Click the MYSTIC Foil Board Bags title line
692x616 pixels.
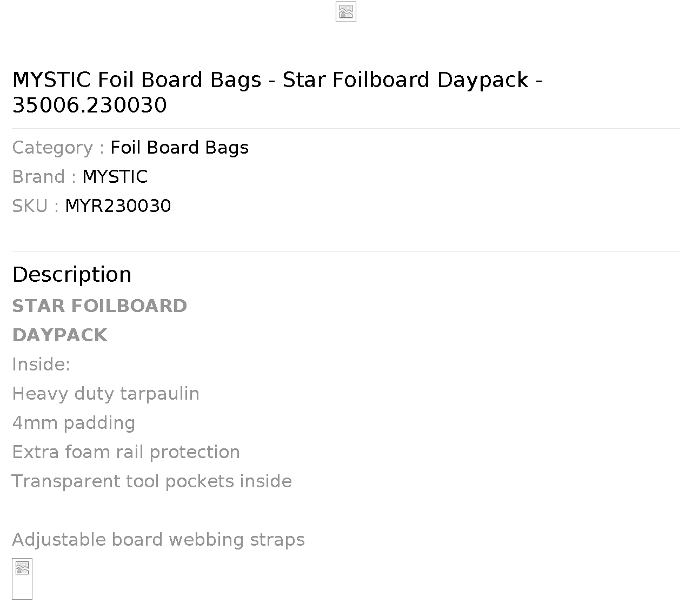[277, 80]
